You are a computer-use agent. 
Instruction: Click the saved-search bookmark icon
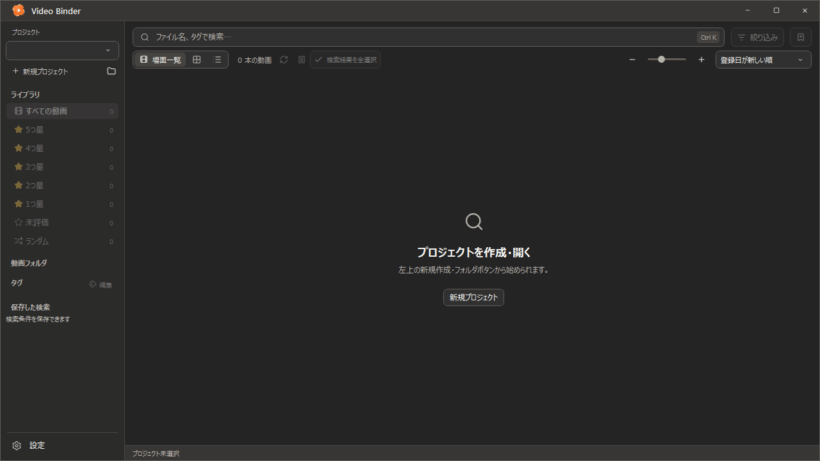[x=801, y=37]
